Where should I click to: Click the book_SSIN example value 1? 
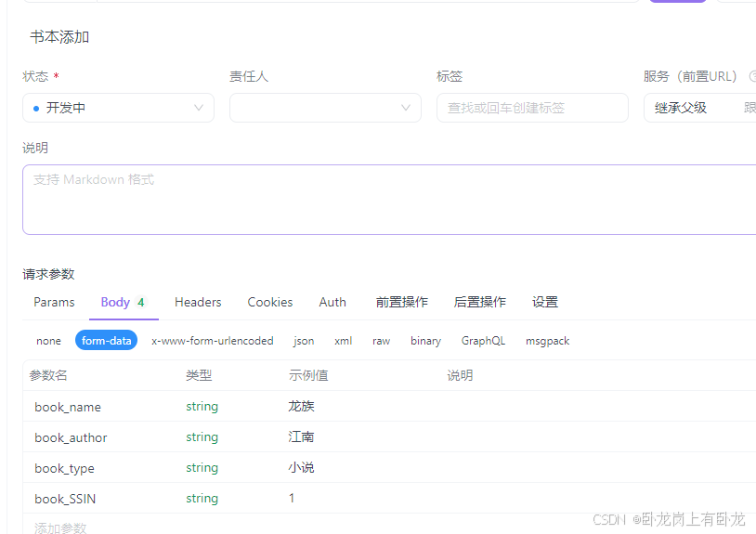point(292,498)
